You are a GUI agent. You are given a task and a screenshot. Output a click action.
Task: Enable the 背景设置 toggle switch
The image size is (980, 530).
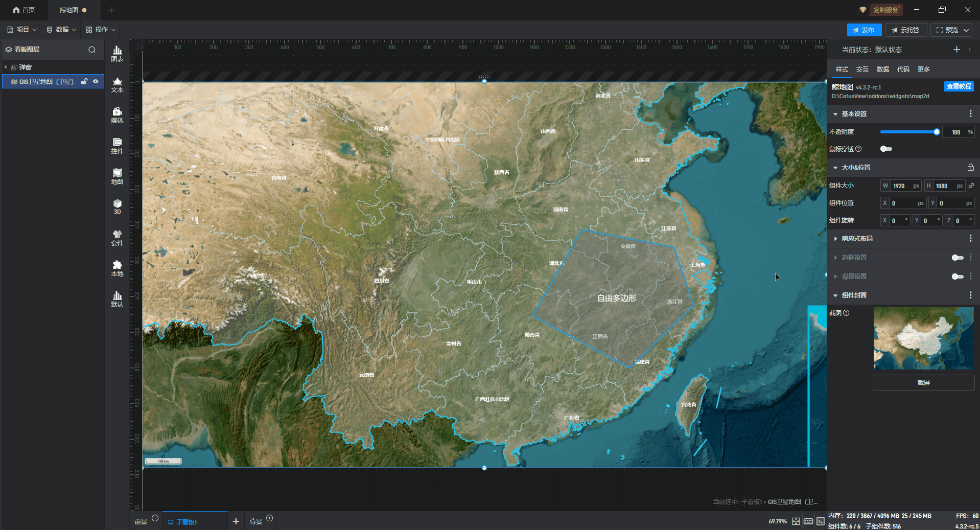(958, 276)
